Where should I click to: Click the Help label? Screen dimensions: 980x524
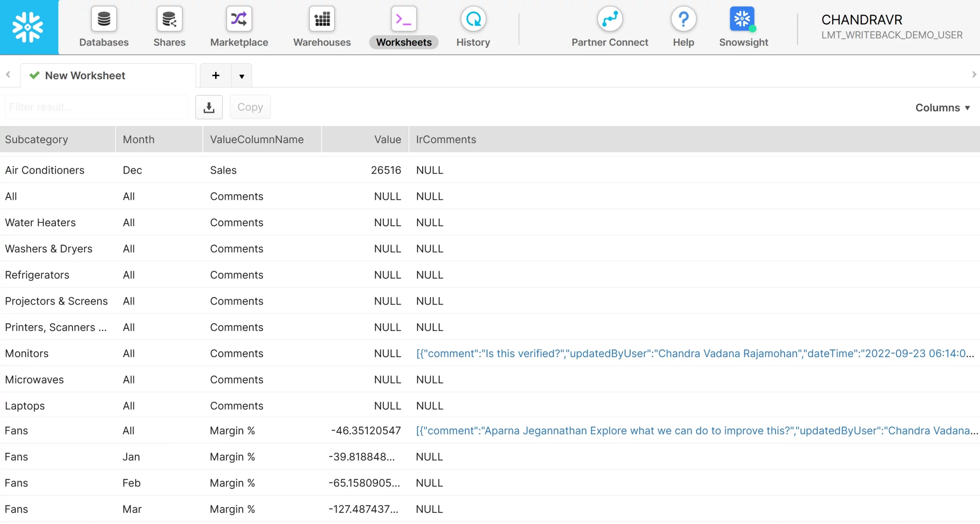pyautogui.click(x=683, y=42)
